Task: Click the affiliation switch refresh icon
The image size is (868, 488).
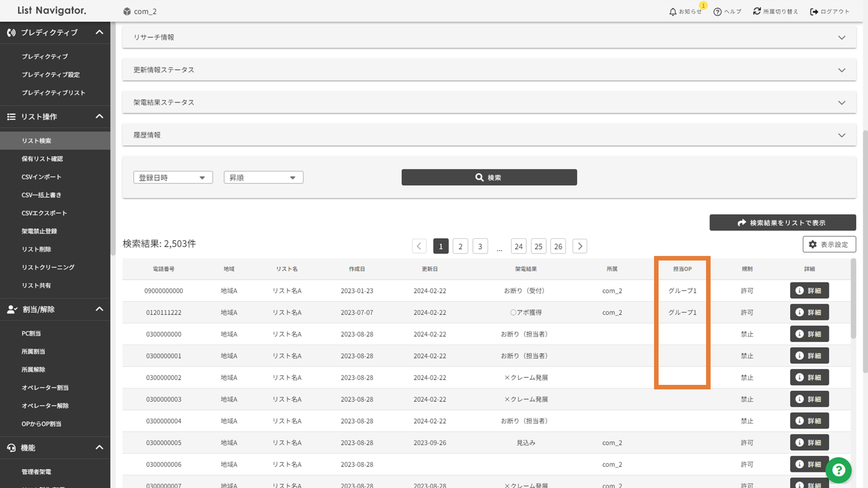Action: (757, 11)
